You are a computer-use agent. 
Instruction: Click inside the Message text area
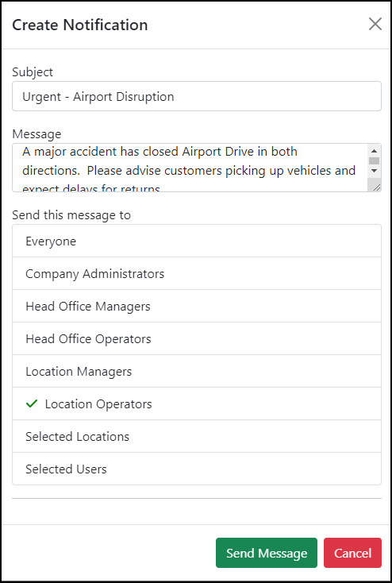coord(190,168)
